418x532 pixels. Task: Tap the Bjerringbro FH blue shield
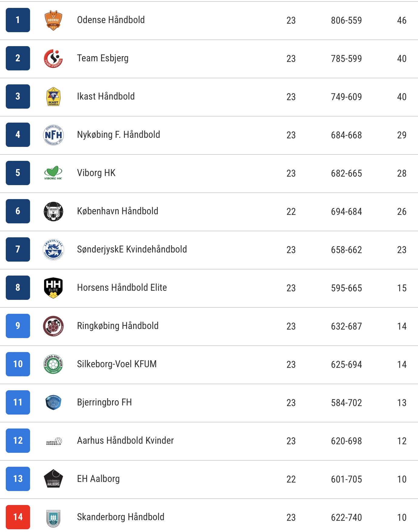click(x=53, y=403)
